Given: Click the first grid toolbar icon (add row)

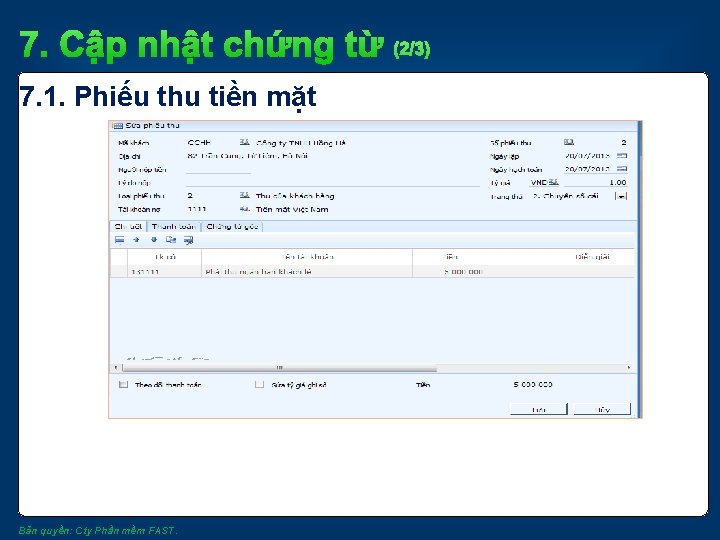Looking at the screenshot, I should click(119, 240).
